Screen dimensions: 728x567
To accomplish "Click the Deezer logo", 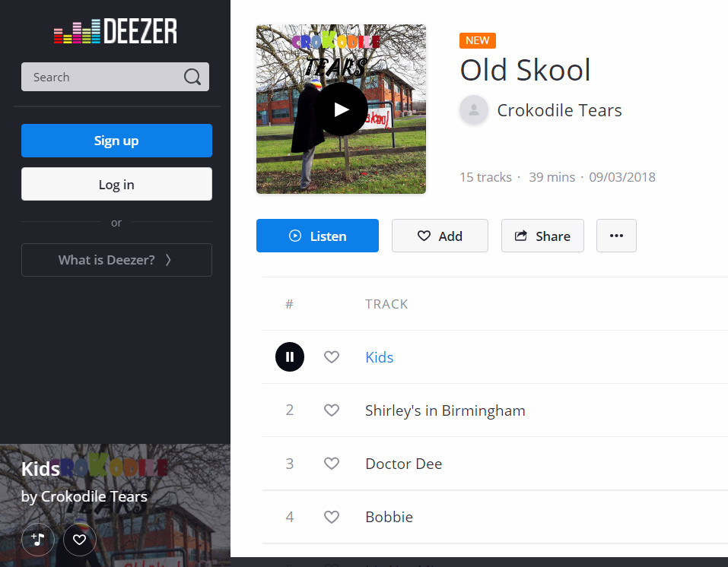I will click(x=116, y=31).
